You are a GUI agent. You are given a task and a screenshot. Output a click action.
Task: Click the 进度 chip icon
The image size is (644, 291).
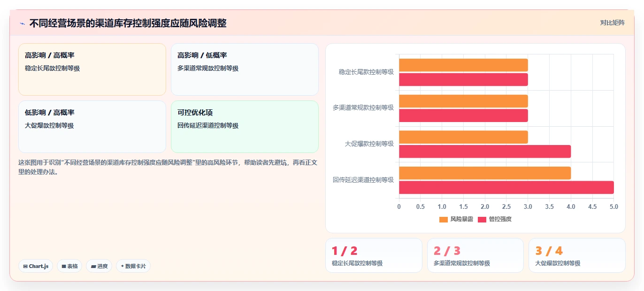click(x=93, y=266)
